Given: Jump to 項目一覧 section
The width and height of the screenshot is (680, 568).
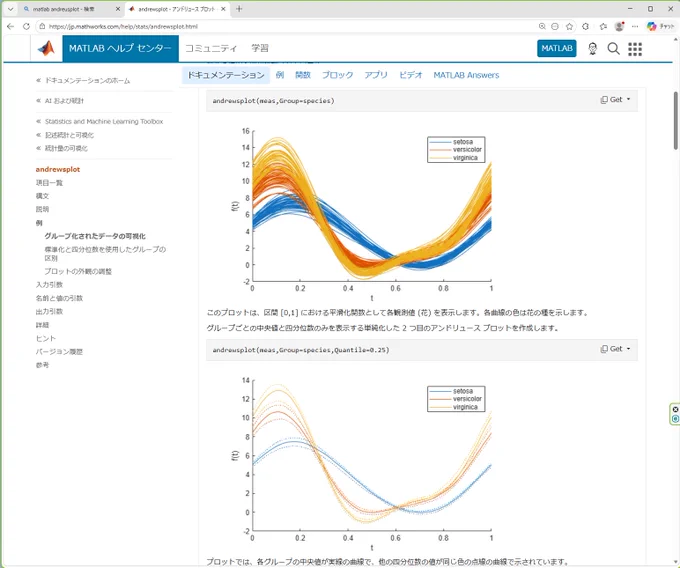Looking at the screenshot, I should coord(49,183).
